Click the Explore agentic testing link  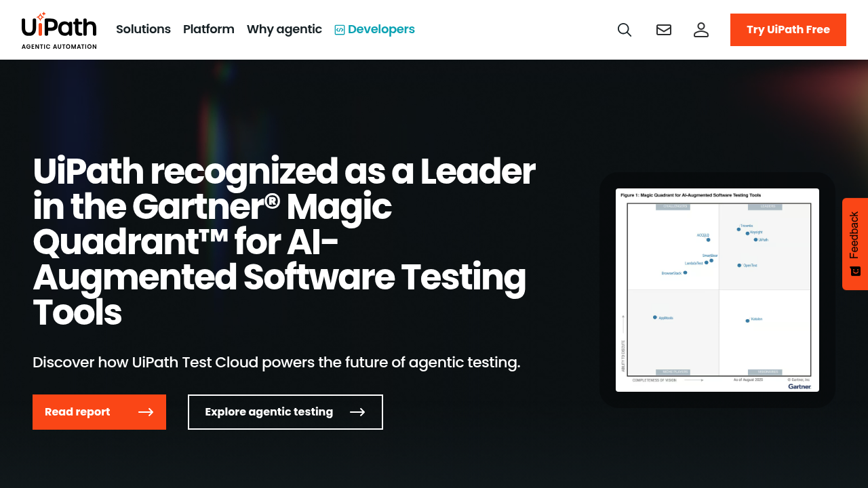[x=269, y=411]
